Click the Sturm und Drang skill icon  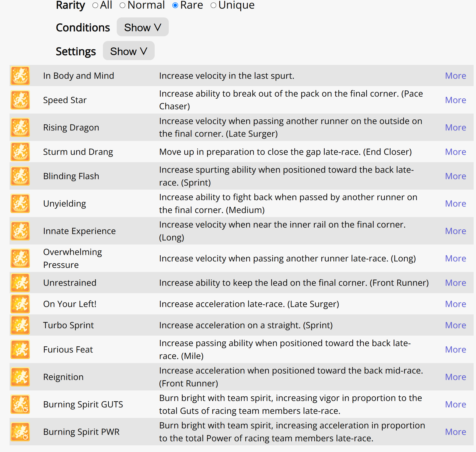[20, 152]
